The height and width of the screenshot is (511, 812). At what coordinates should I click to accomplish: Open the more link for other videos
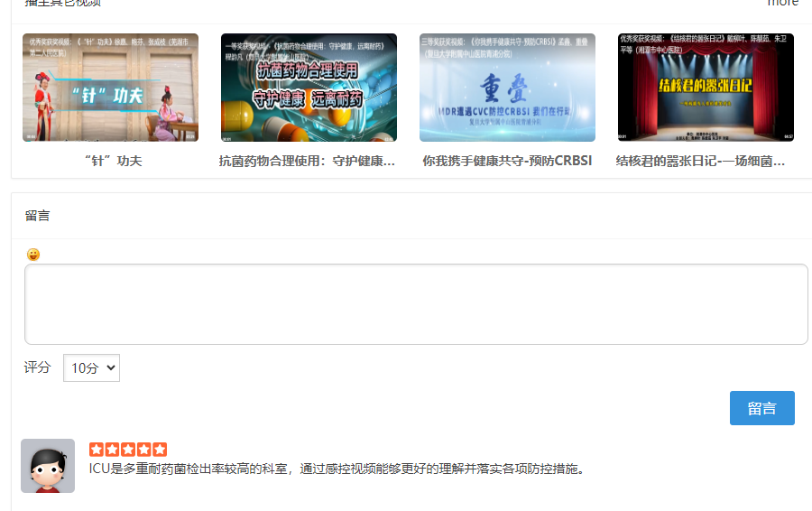pyautogui.click(x=782, y=3)
